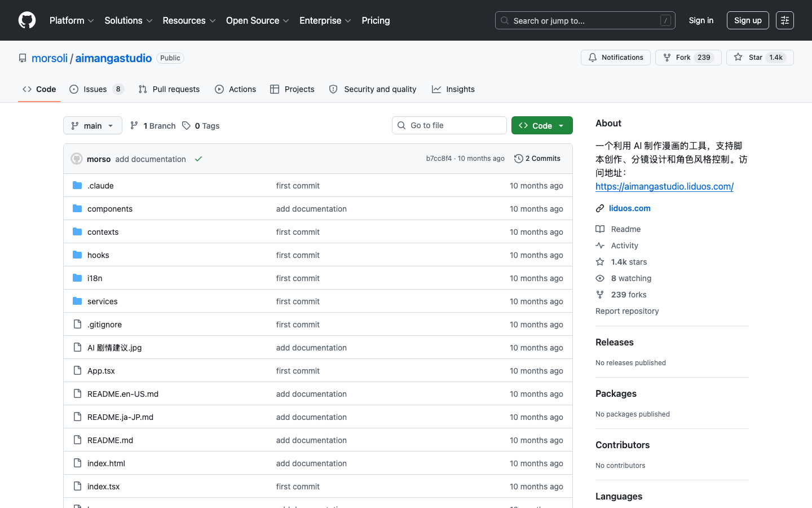Click the App.tsx file icon
812x508 pixels.
tap(77, 370)
